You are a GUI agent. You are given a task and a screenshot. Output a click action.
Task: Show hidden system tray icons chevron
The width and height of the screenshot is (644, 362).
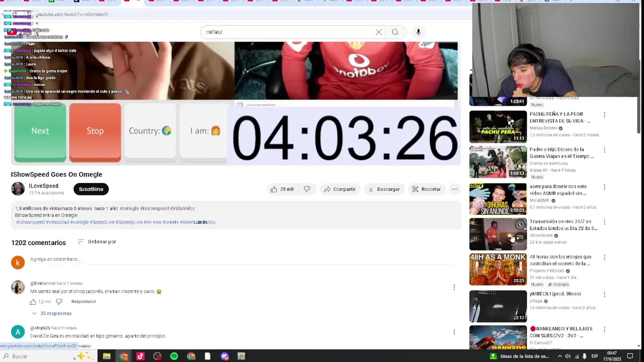tap(559, 356)
